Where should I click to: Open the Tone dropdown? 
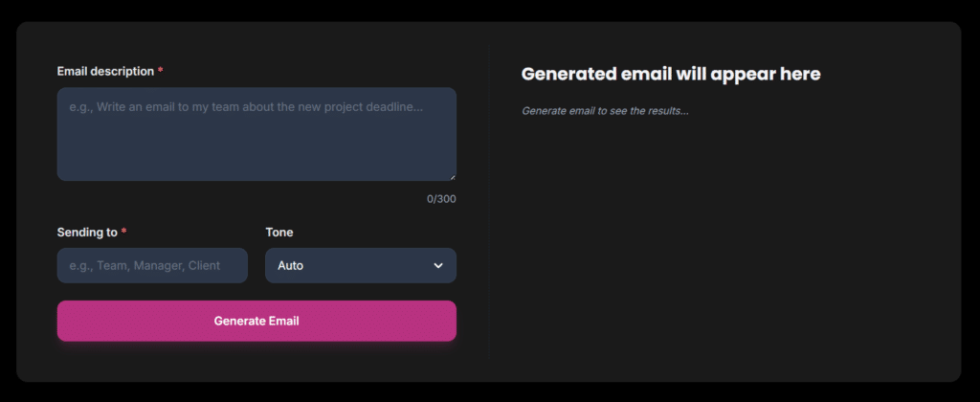(x=360, y=265)
